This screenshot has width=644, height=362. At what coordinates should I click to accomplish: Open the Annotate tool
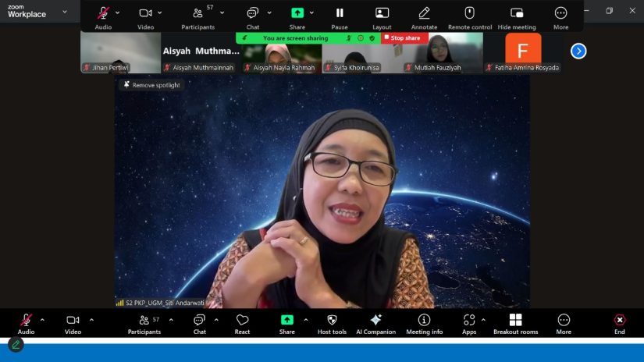tap(425, 18)
